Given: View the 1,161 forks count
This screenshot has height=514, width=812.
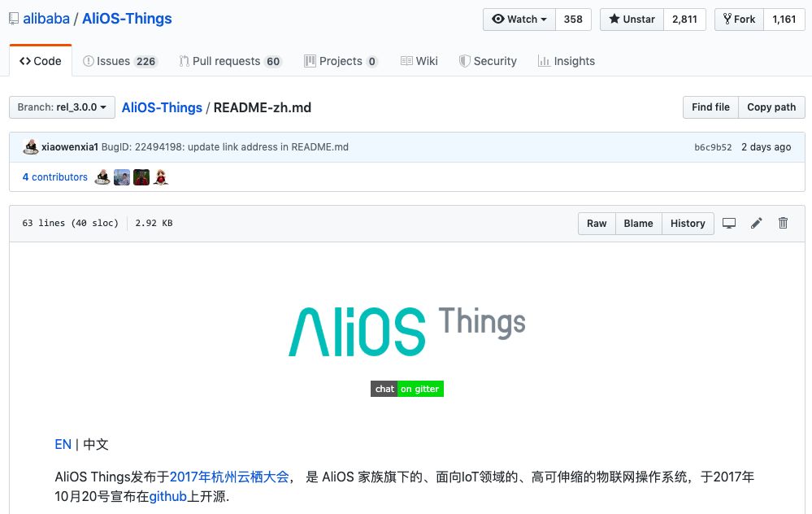Looking at the screenshot, I should tap(784, 20).
